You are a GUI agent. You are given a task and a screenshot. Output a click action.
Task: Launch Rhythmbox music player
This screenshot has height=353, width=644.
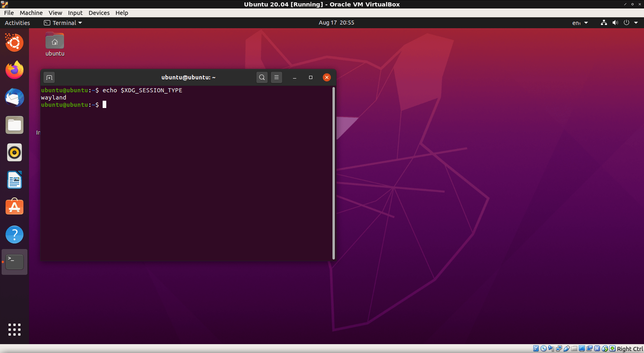[14, 153]
